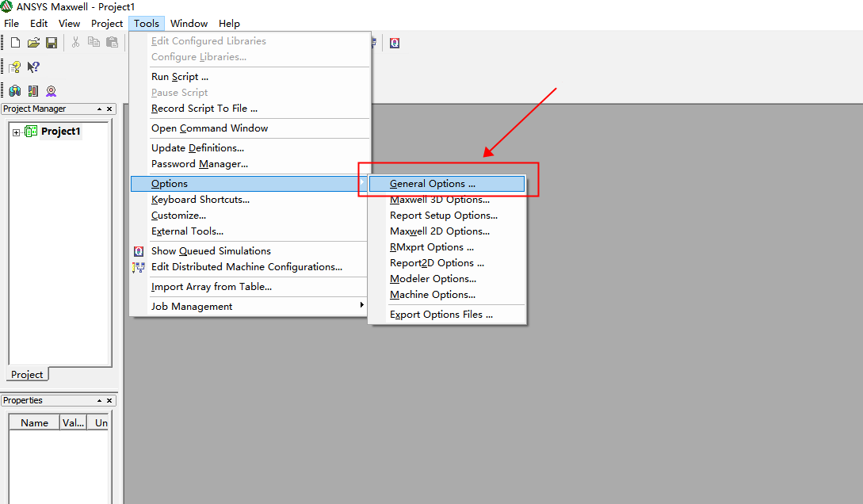Close the Project Manager panel
Image resolution: width=863 pixels, height=504 pixels.
pos(109,109)
